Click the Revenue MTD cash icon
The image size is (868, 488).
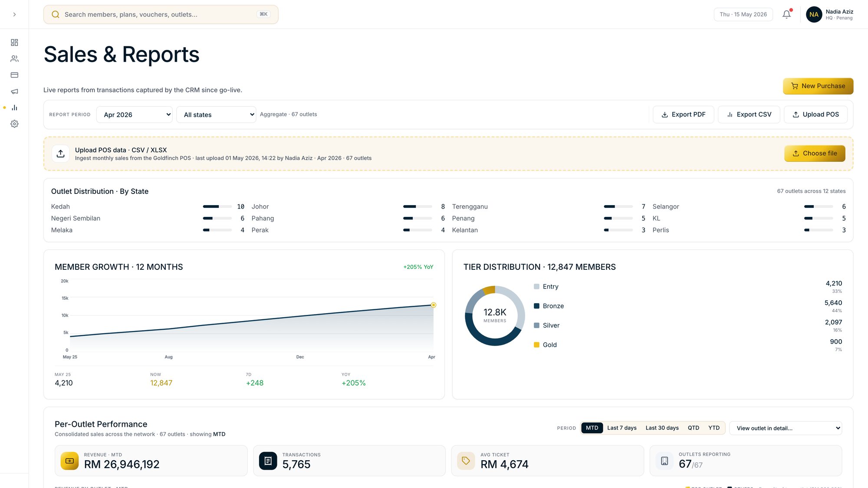tap(69, 461)
